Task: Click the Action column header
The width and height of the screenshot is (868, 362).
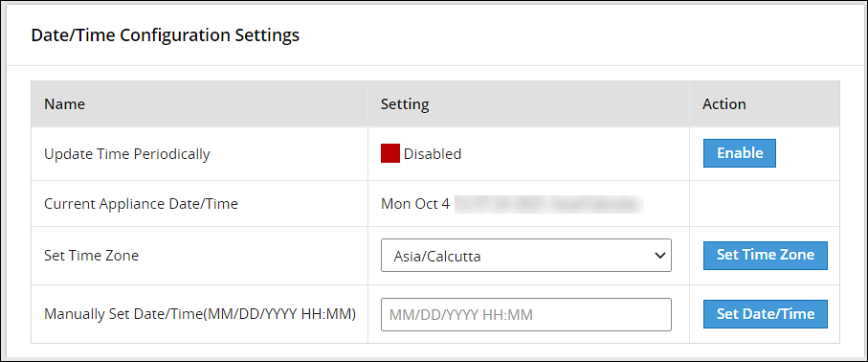Action: pos(724,104)
